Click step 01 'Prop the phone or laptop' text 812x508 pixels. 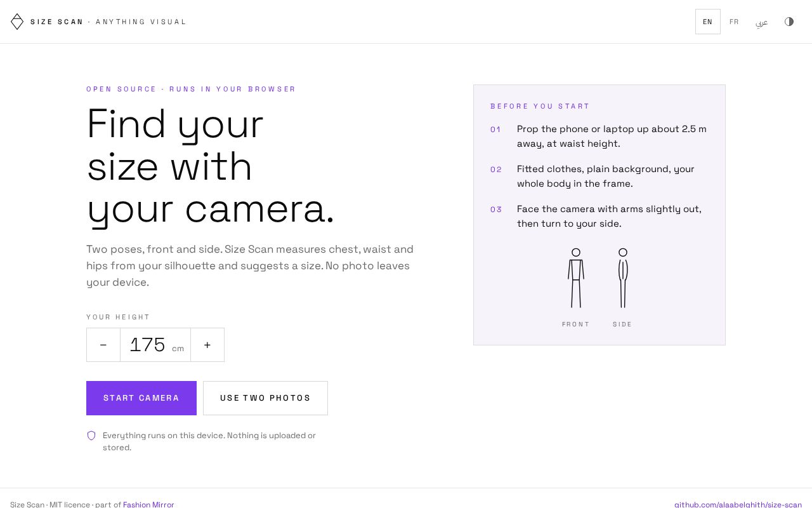coord(612,137)
